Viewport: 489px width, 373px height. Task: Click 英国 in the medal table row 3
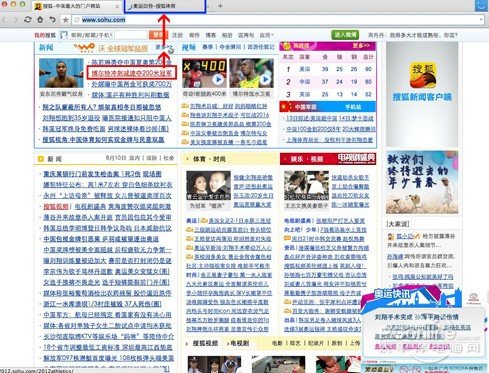pyautogui.click(x=305, y=94)
